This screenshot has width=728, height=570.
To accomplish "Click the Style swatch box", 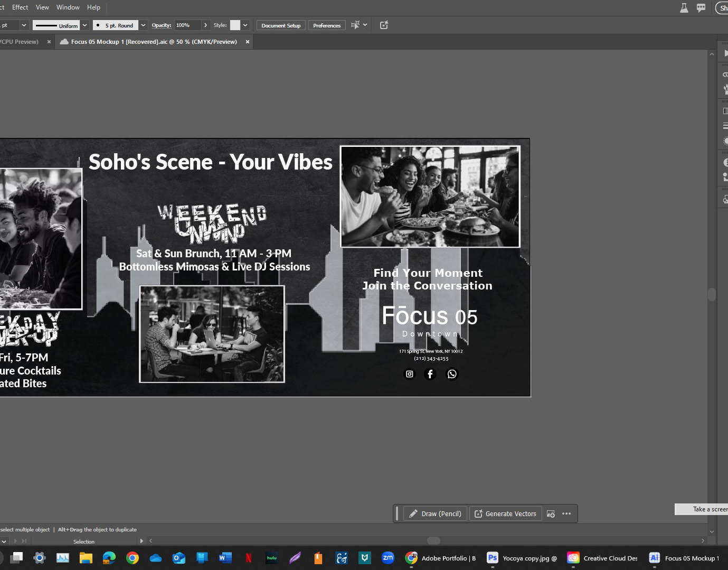I will click(235, 25).
